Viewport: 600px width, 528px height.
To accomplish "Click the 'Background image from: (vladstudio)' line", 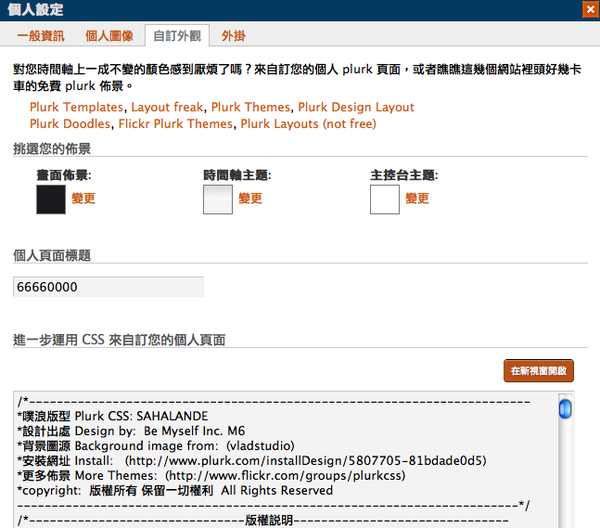I will click(156, 446).
